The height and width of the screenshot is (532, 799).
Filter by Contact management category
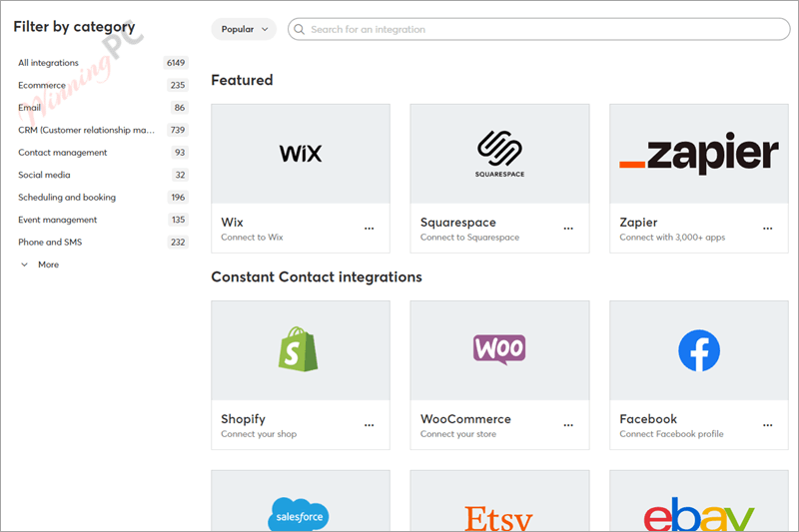[x=63, y=153]
